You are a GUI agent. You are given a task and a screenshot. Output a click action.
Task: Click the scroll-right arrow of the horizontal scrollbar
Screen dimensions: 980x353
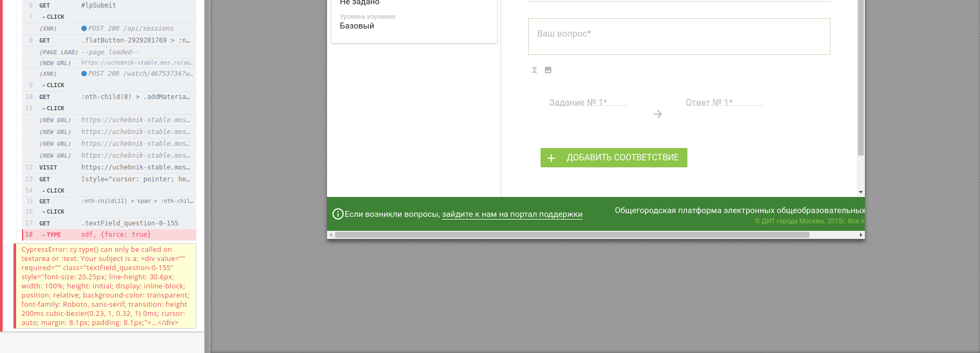coord(861,235)
